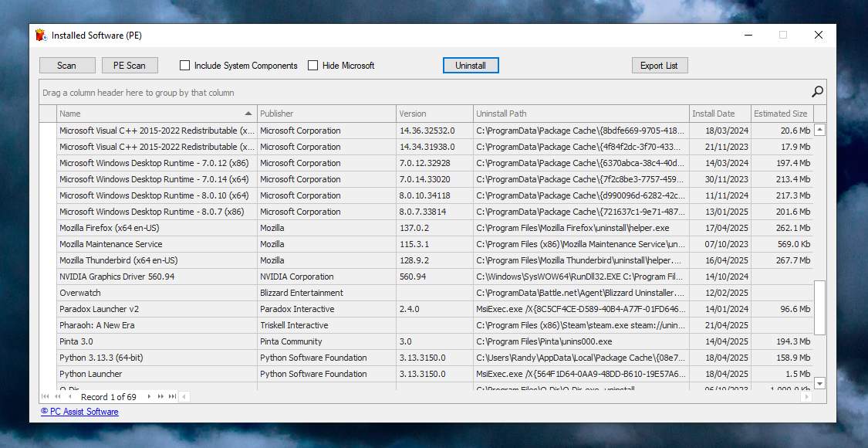
Task: Click the horizontal scrollbar track
Action: 495,396
